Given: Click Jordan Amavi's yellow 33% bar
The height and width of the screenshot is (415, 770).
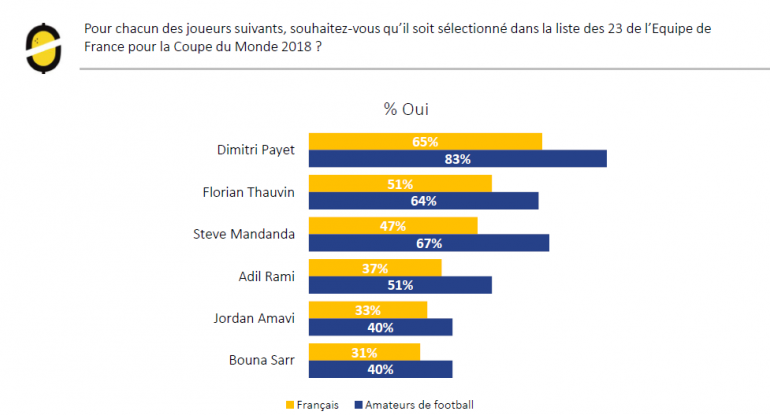Looking at the screenshot, I should tap(367, 310).
